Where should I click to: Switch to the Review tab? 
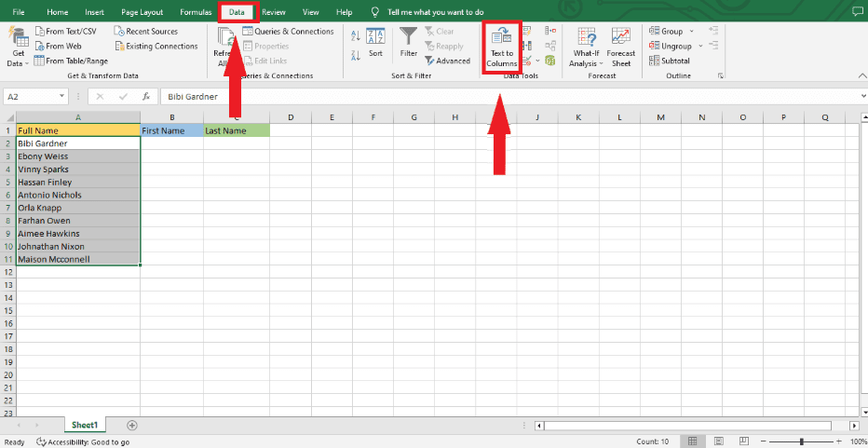[x=274, y=11]
